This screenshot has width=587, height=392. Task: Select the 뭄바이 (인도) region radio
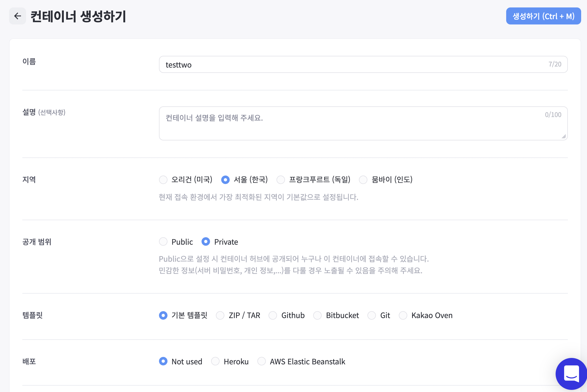click(363, 180)
